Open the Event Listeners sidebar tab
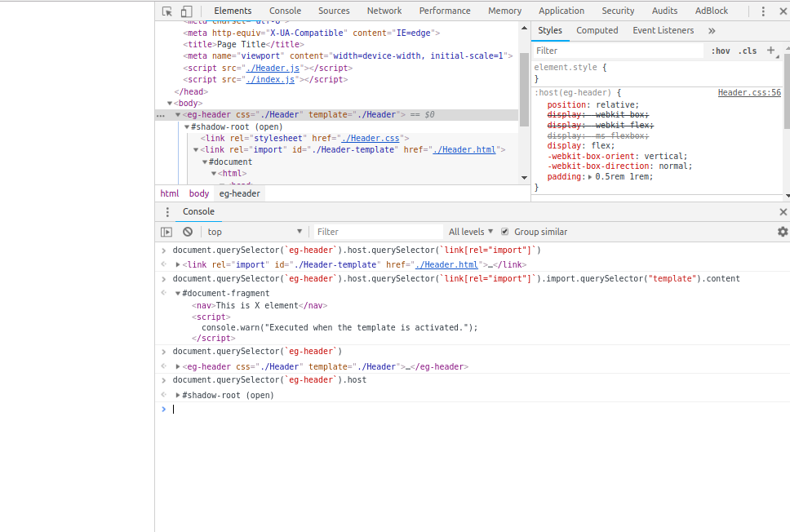The height and width of the screenshot is (532, 790). 663,31
